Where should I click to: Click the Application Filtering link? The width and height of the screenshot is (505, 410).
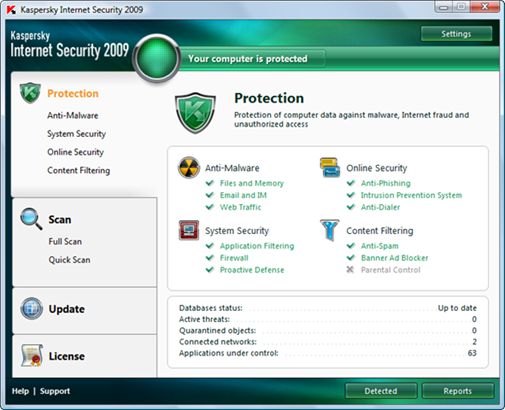pyautogui.click(x=257, y=246)
